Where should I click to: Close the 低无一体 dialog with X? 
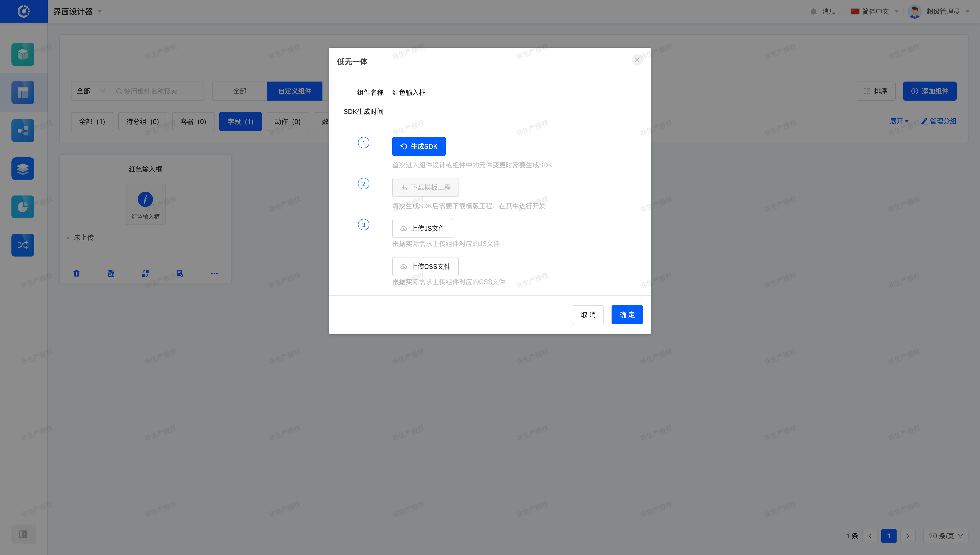pos(637,60)
